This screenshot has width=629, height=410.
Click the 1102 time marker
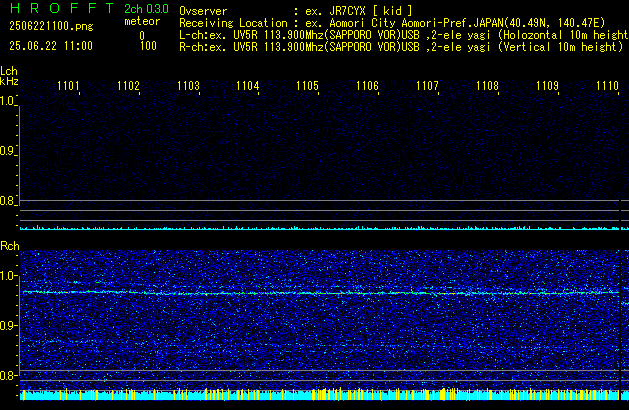(x=128, y=86)
